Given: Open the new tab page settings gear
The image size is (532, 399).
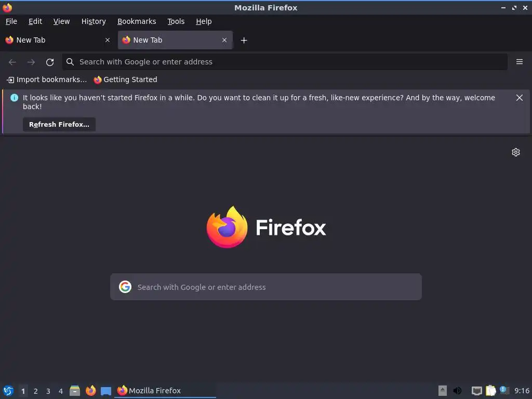Looking at the screenshot, I should 516,152.
